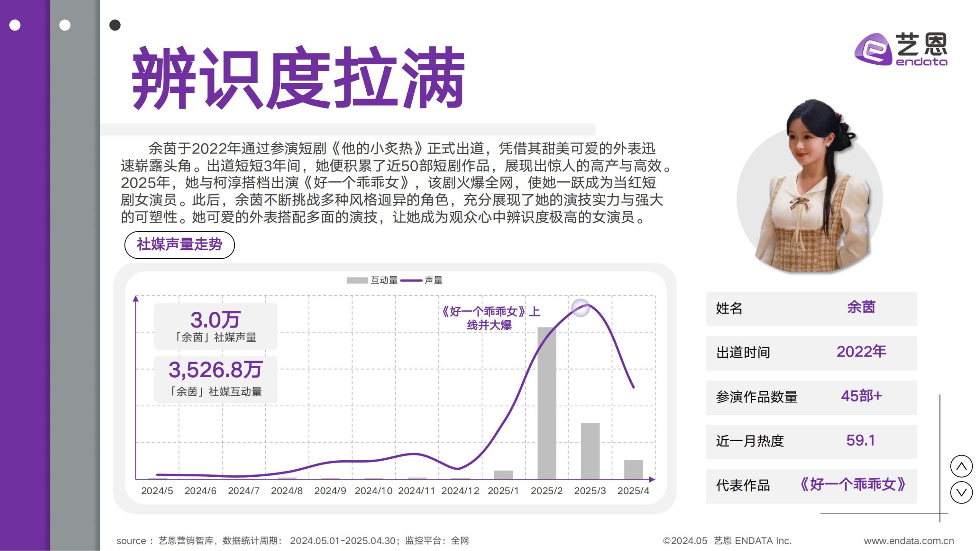
Task: Click the down arrow navigation button
Action: [961, 492]
